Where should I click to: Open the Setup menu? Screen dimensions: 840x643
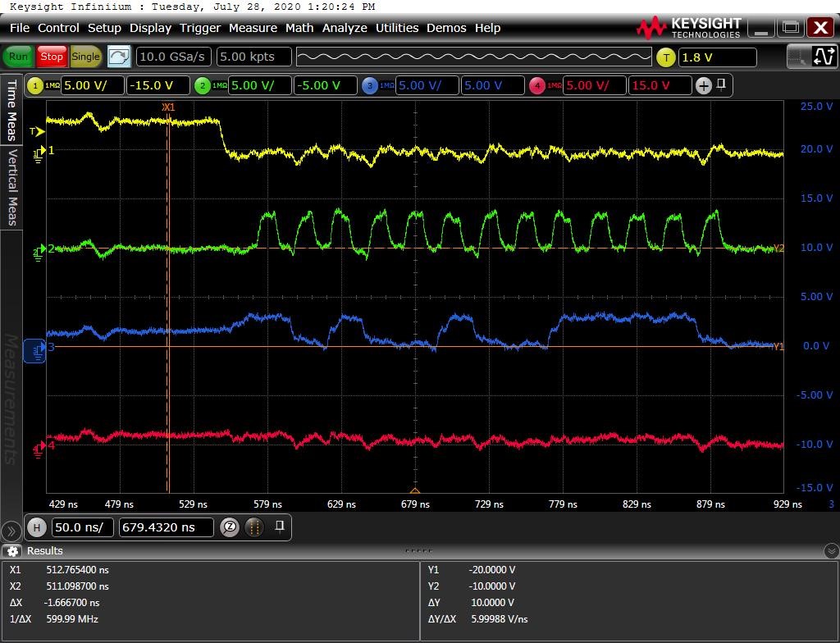click(x=104, y=28)
